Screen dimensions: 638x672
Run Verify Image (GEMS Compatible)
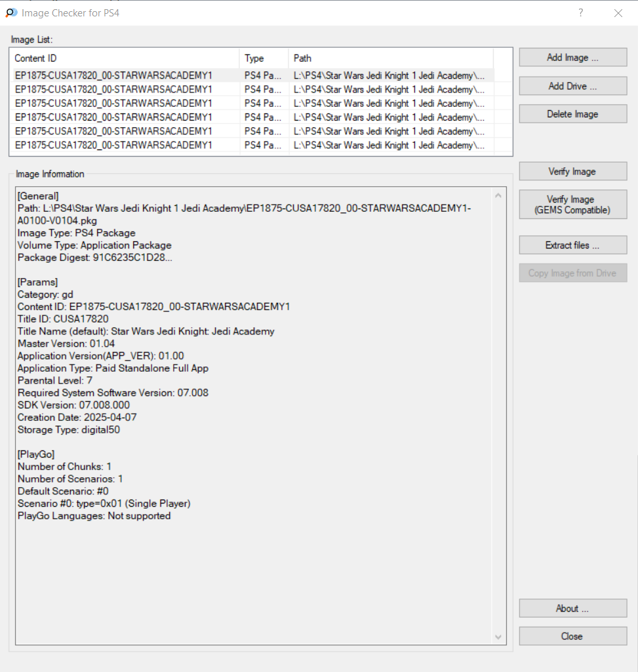pos(573,205)
